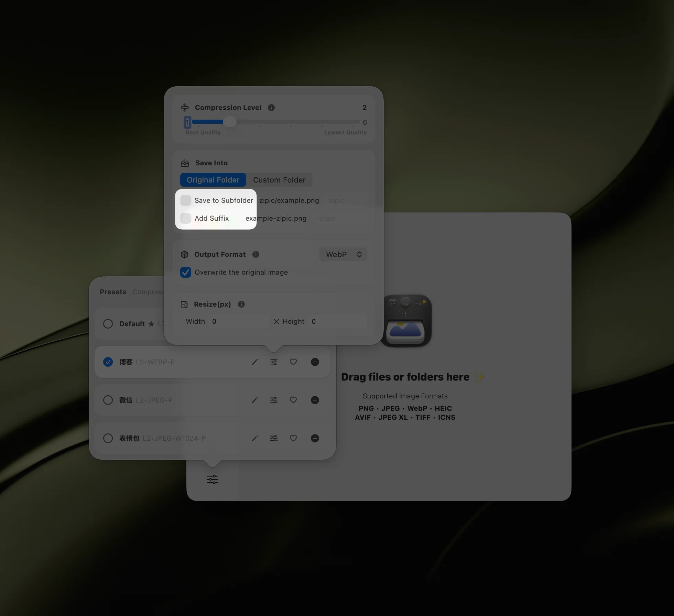
Task: Select the 表情包 preset radio button
Action: pyautogui.click(x=108, y=438)
